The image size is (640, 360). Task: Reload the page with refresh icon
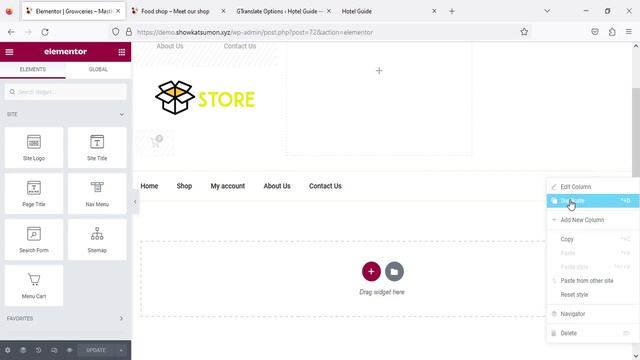[x=45, y=32]
